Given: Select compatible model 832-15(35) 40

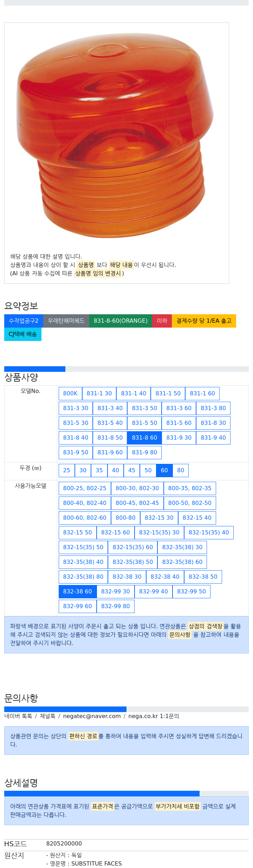Looking at the screenshot, I should [x=209, y=532].
